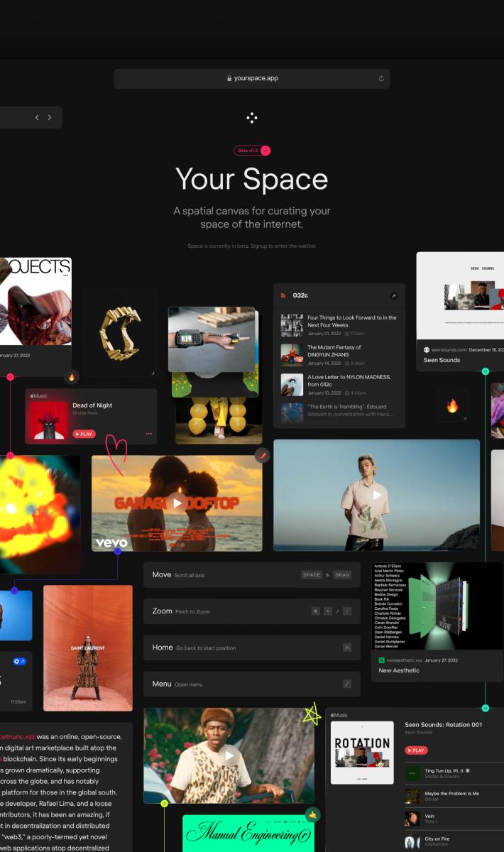Click the chili pepper reaction on vevo video
Image resolution: width=504 pixels, height=852 pixels.
tap(262, 457)
